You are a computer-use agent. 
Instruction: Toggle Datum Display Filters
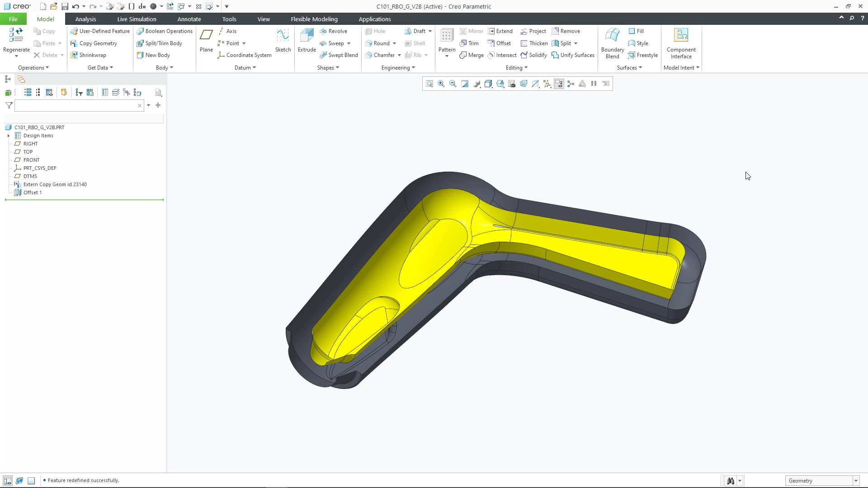click(547, 84)
